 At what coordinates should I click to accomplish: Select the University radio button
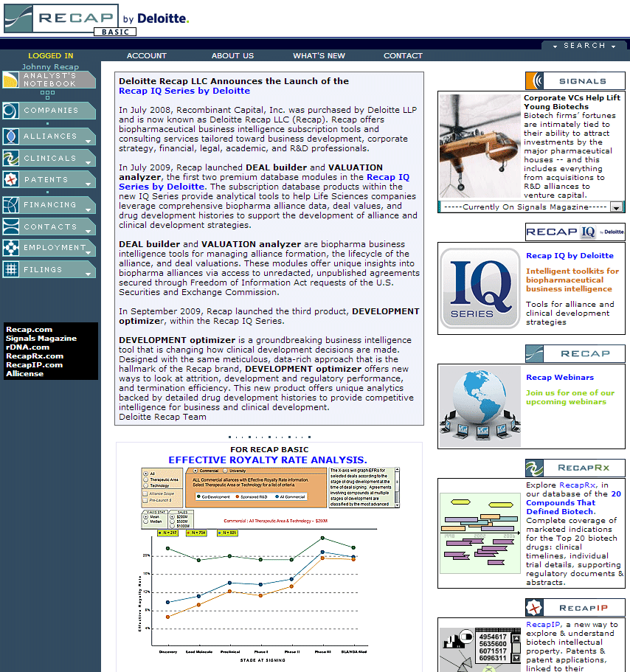(x=224, y=470)
